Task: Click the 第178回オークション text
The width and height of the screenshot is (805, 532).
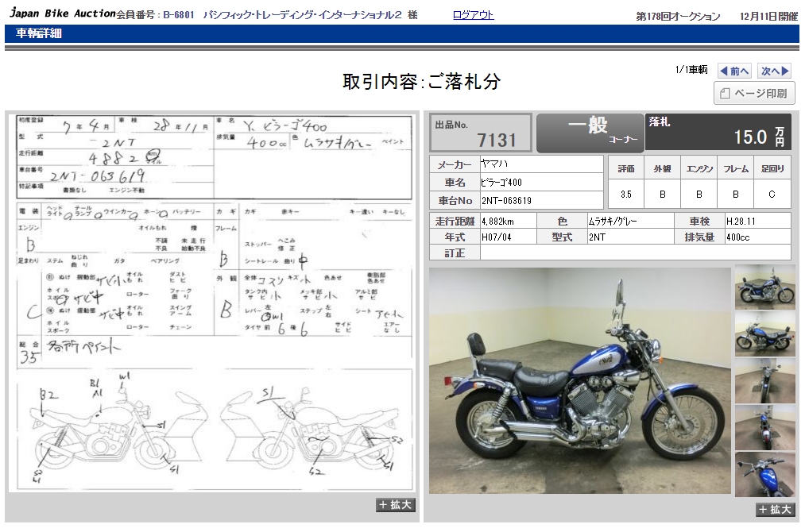Action: pos(678,17)
